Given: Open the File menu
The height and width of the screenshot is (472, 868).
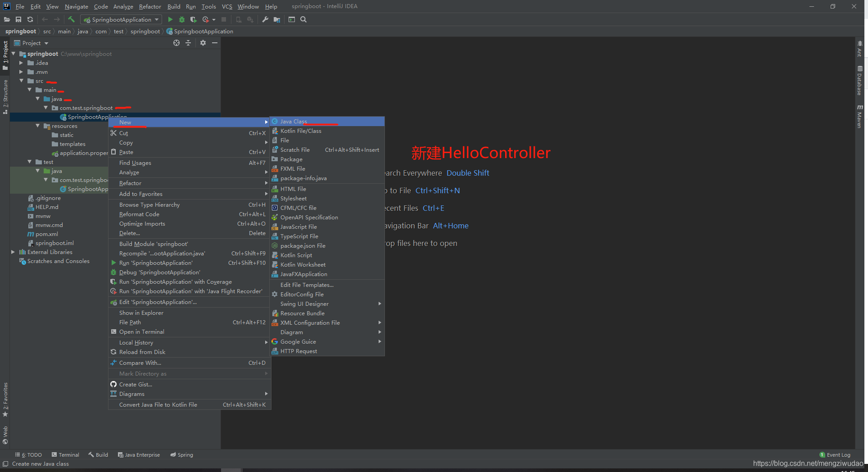Looking at the screenshot, I should click(x=20, y=6).
